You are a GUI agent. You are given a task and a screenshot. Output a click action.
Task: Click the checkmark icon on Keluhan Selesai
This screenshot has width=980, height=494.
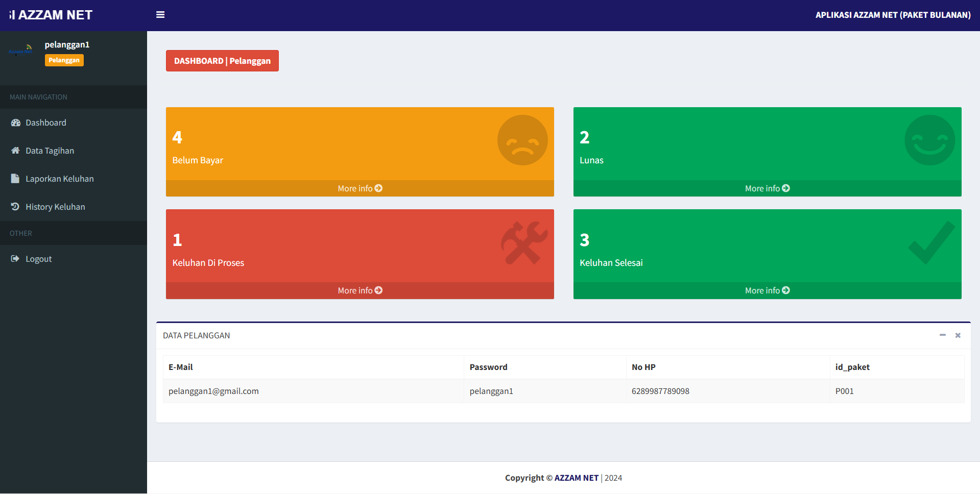[931, 243]
